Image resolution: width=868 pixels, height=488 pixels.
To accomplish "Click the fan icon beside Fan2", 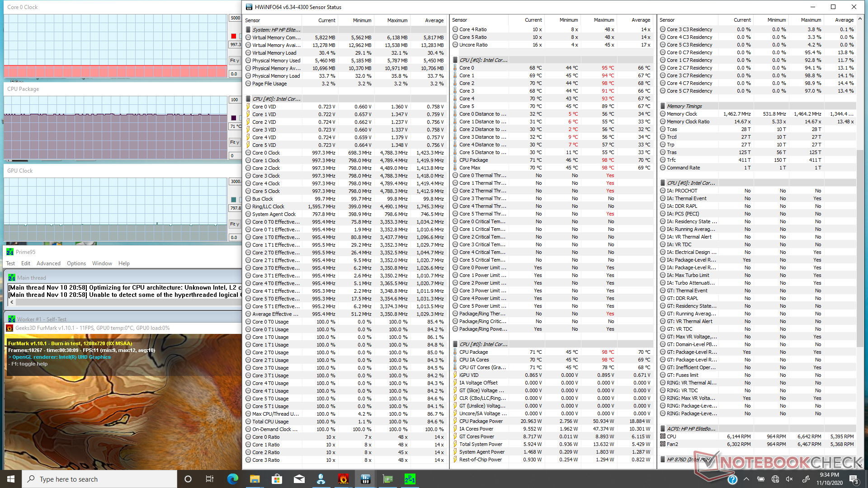I will click(663, 444).
